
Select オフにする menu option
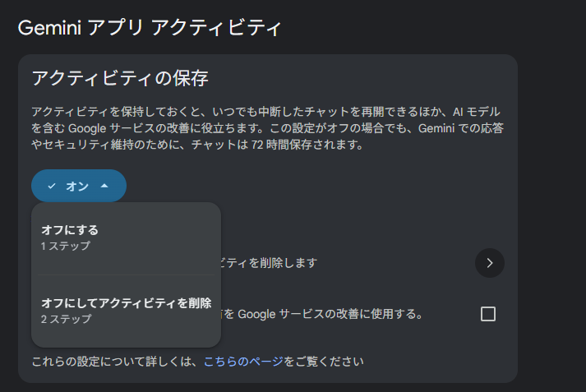[x=127, y=238]
